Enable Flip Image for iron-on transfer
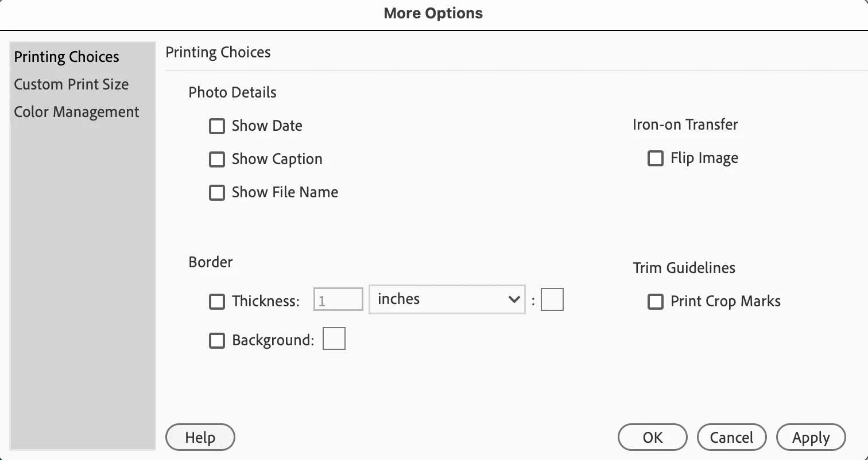Viewport: 868px width, 460px height. click(655, 158)
